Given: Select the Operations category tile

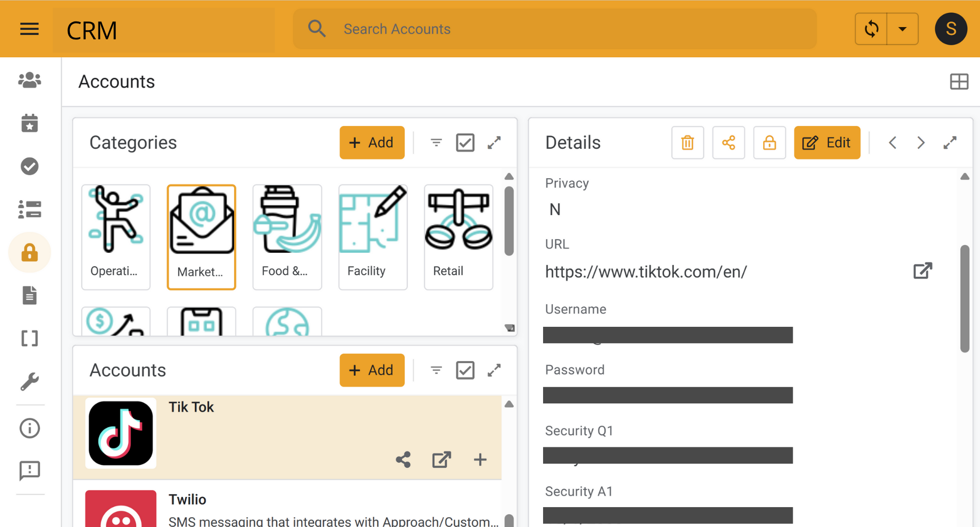Looking at the screenshot, I should coord(116,237).
